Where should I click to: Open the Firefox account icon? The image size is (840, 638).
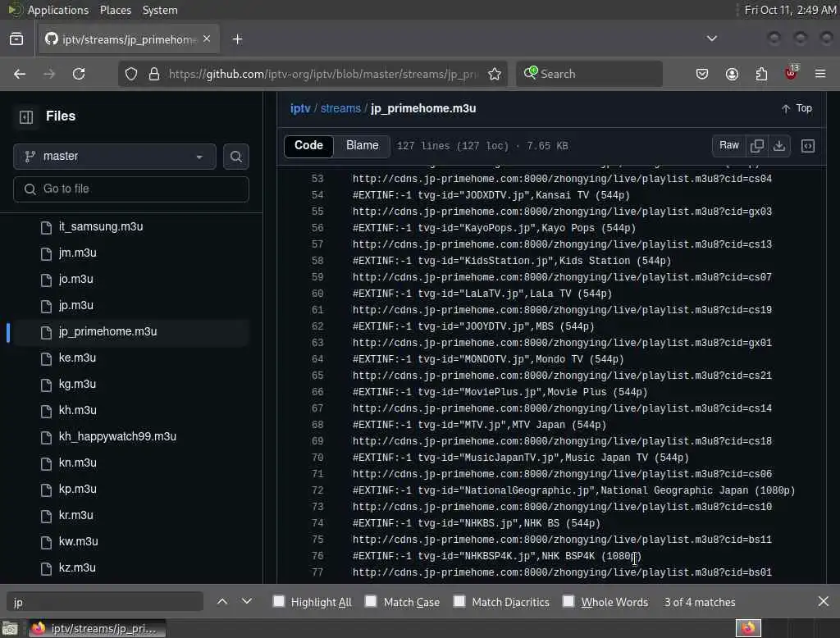click(x=732, y=74)
